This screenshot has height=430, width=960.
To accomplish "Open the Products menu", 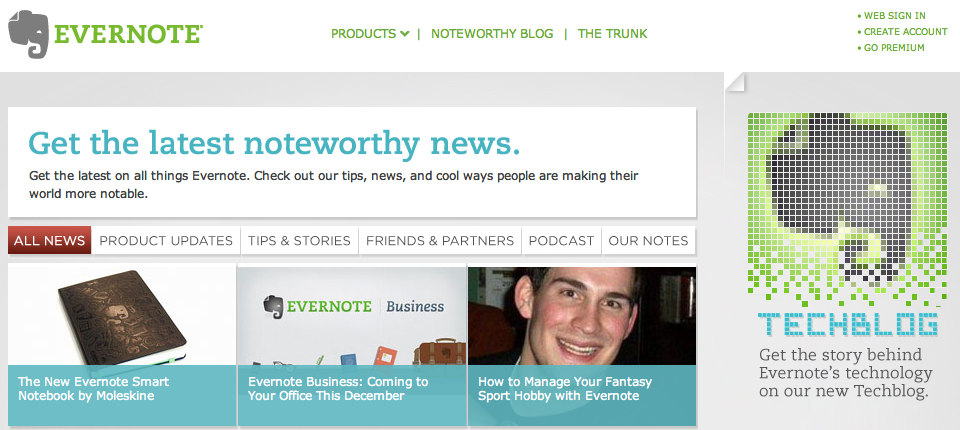I will click(x=364, y=34).
